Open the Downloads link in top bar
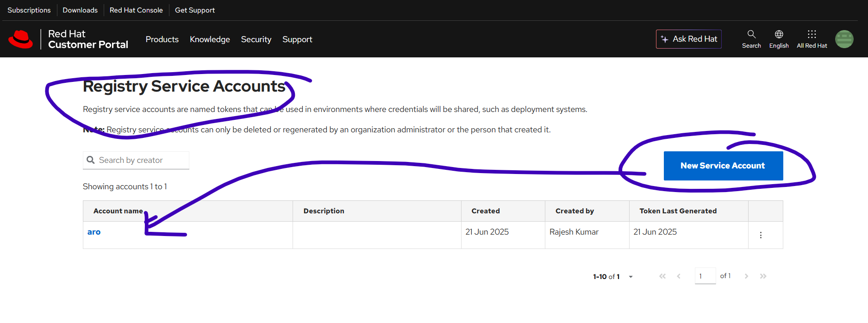 [x=80, y=10]
